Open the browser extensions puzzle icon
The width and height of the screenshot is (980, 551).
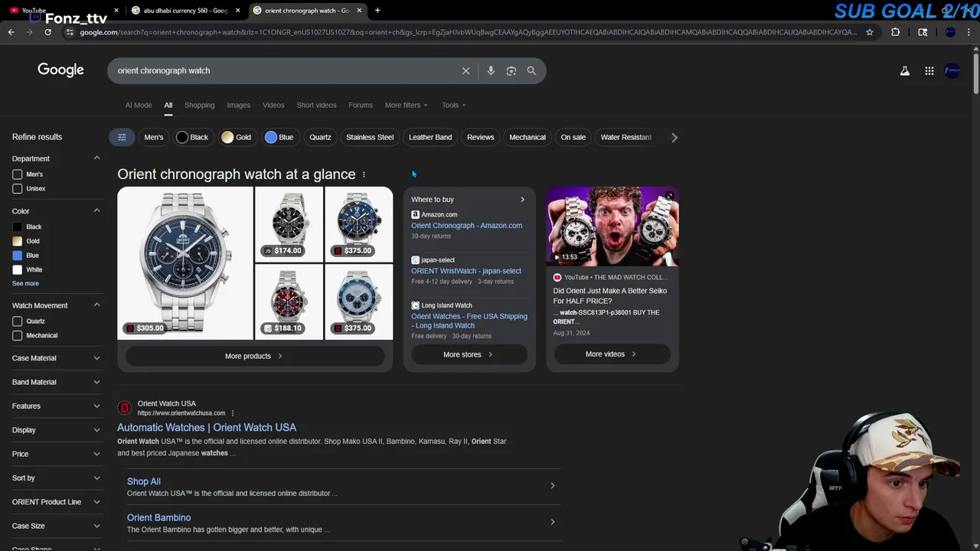tap(896, 32)
